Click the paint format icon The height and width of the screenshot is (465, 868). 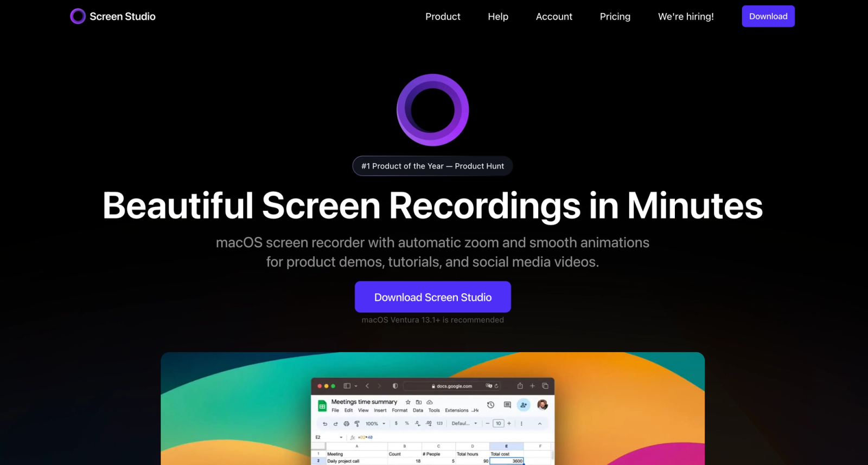(357, 424)
